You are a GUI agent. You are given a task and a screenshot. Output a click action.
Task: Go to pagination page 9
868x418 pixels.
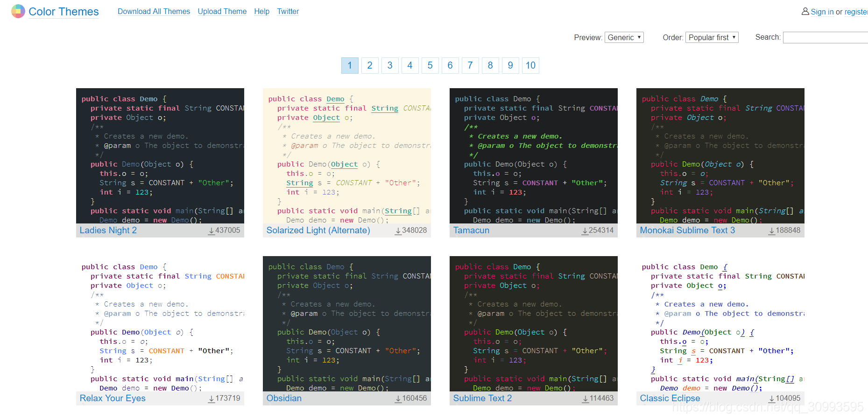tap(510, 65)
